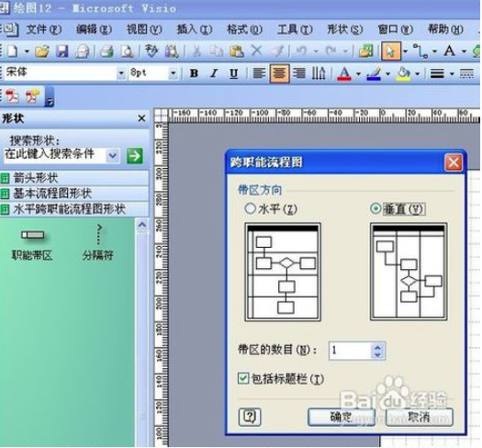Click the horizontal swimlane preview image
This screenshot has width=482, height=448.
[283, 272]
